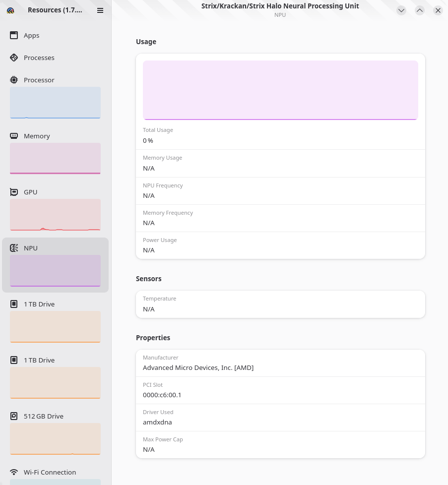Switch to the Processor usage graph

tap(56, 103)
